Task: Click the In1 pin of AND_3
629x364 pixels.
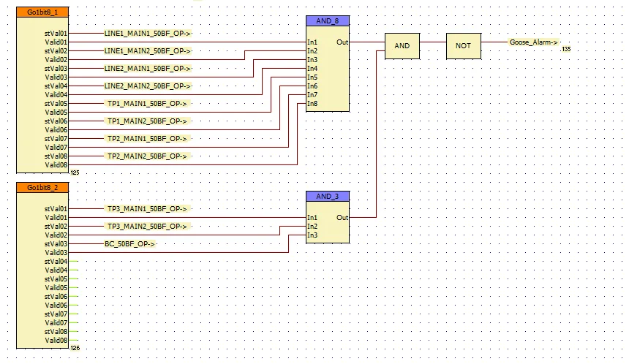Action: [312, 218]
